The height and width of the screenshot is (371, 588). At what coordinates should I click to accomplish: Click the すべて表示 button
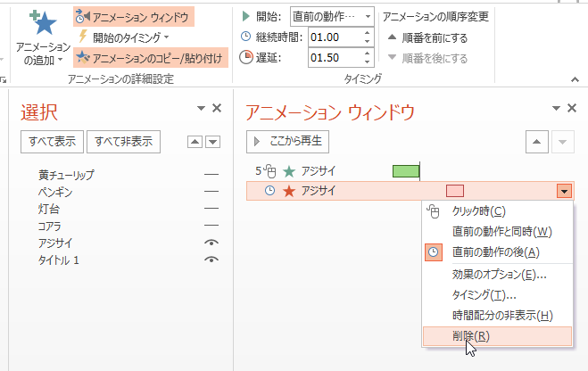(x=52, y=142)
